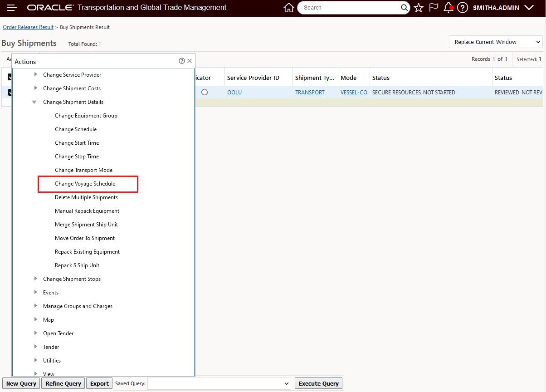Expand the Tender node
Image resolution: width=546 pixels, height=392 pixels.
(x=36, y=347)
